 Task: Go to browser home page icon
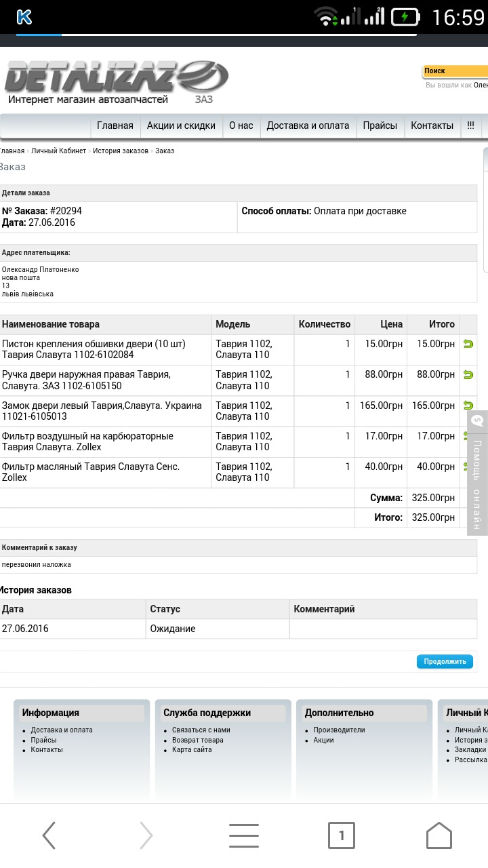(439, 835)
